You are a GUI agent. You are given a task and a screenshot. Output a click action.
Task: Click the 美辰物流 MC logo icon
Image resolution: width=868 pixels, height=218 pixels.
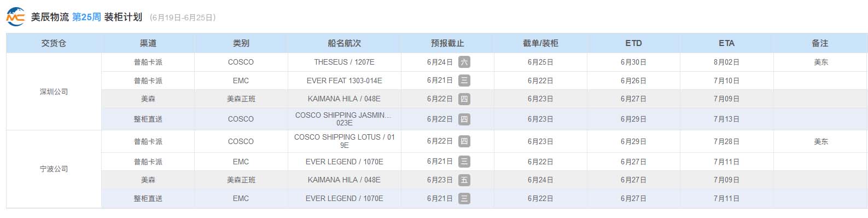(x=15, y=17)
